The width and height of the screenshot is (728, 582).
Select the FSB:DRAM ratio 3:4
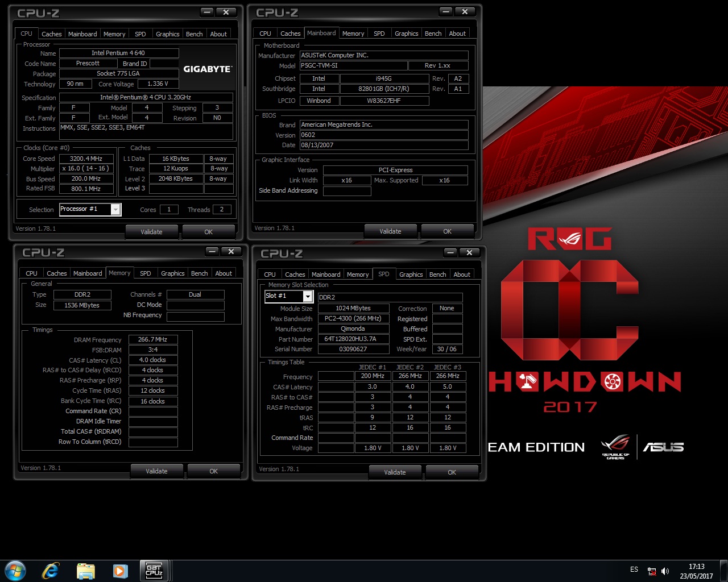coord(153,350)
